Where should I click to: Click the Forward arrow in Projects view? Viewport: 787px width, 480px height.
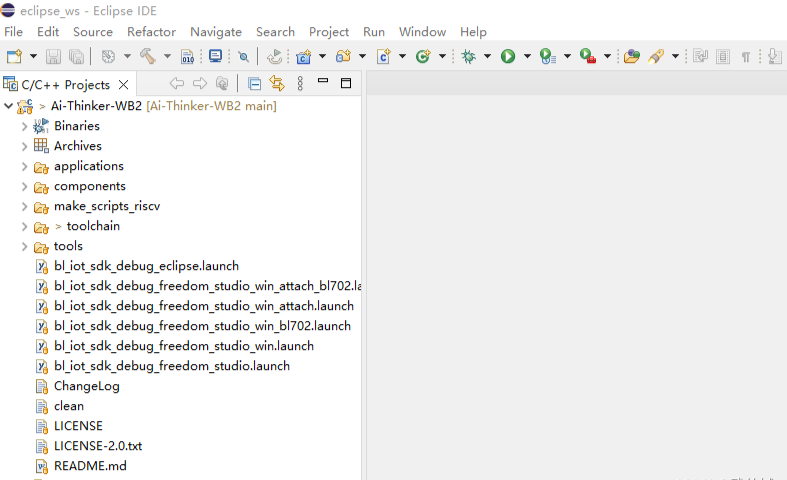pos(200,83)
